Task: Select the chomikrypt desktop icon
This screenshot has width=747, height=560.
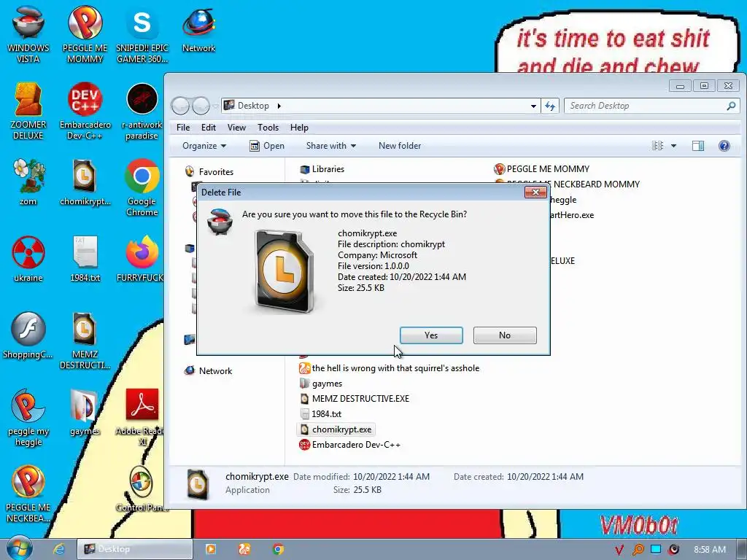Action: [85, 182]
